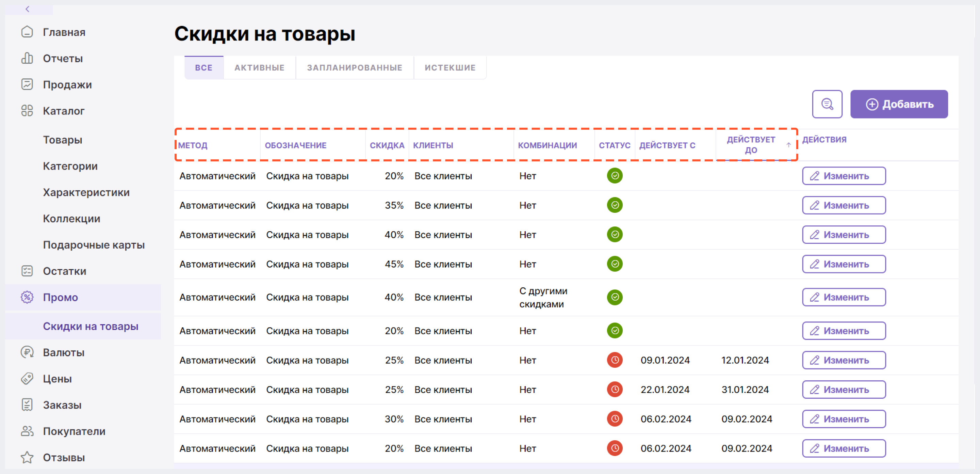This screenshot has width=980, height=474.
Task: Click Изменить for the 45% discount row
Action: click(844, 264)
